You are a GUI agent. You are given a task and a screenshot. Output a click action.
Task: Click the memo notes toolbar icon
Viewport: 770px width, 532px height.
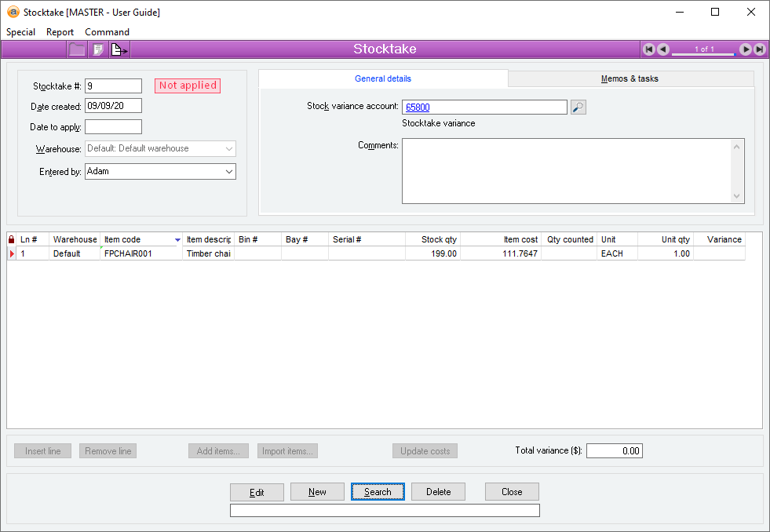98,49
